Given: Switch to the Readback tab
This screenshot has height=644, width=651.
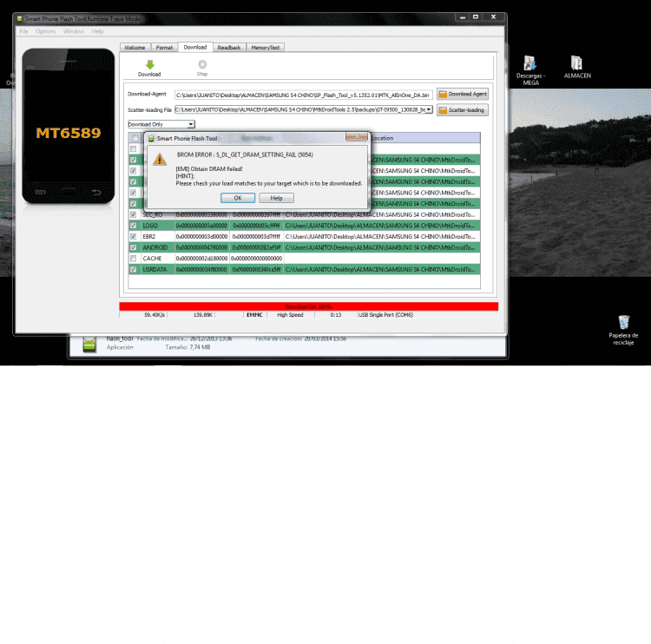Looking at the screenshot, I should pyautogui.click(x=229, y=48).
